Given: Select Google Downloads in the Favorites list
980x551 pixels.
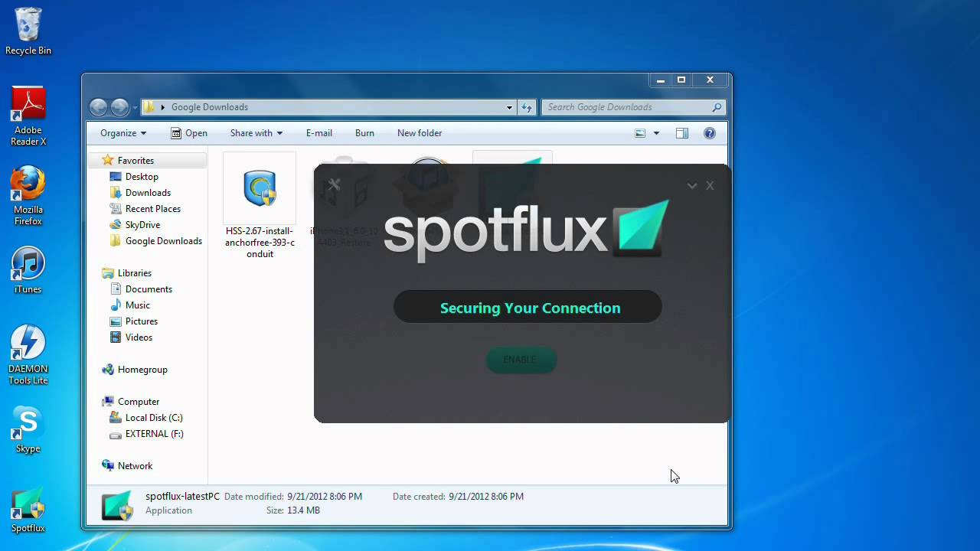Looking at the screenshot, I should coord(163,241).
